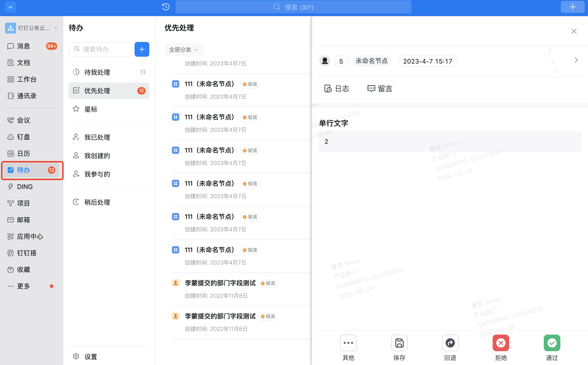Click the sn avatar in the top-left

[x=10, y=7]
